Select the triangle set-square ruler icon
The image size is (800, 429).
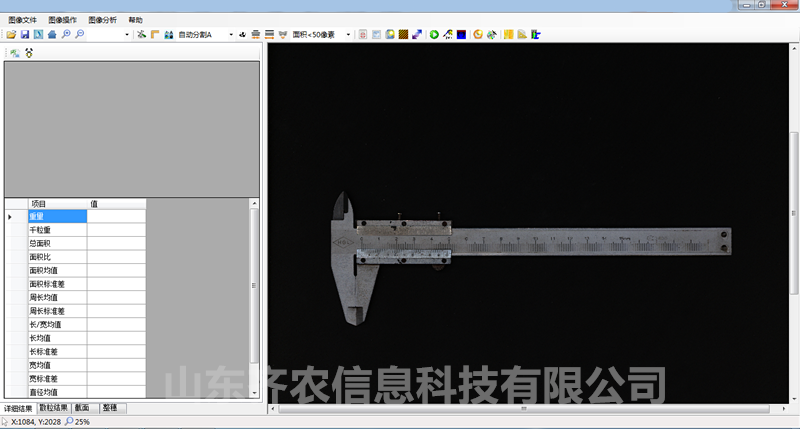[x=522, y=34]
